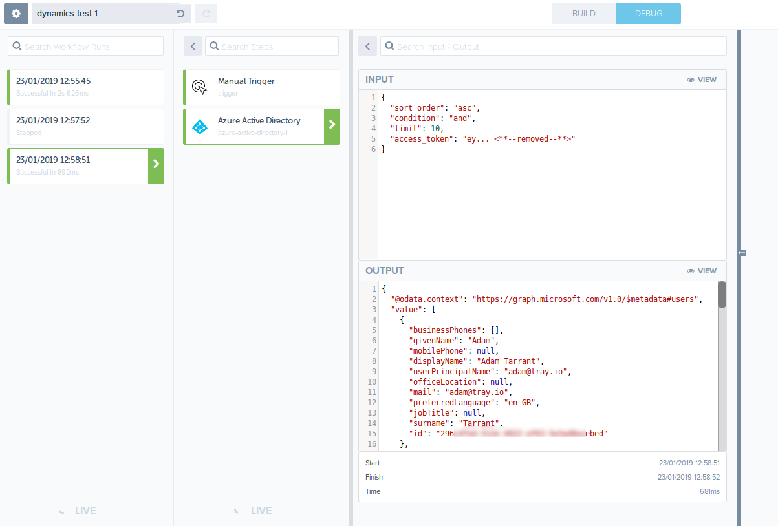
Task: Toggle VIEW for the INPUT panel
Action: point(702,80)
